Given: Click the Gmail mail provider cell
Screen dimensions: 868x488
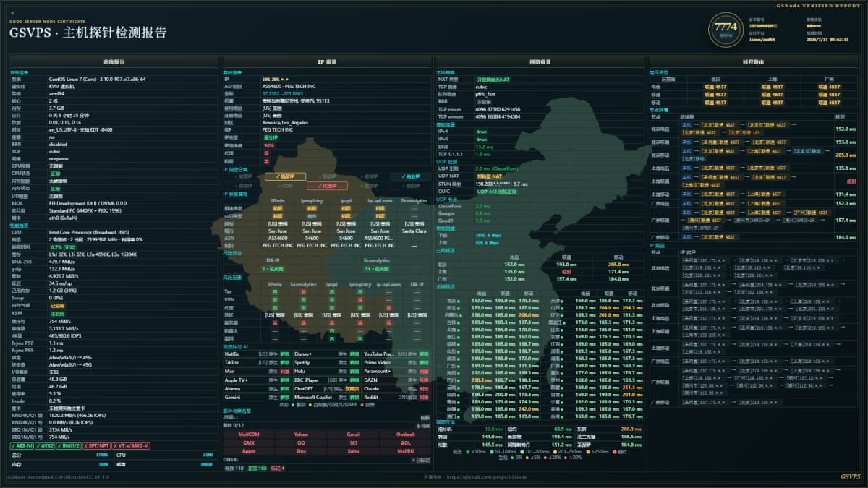Looking at the screenshot, I should [354, 434].
